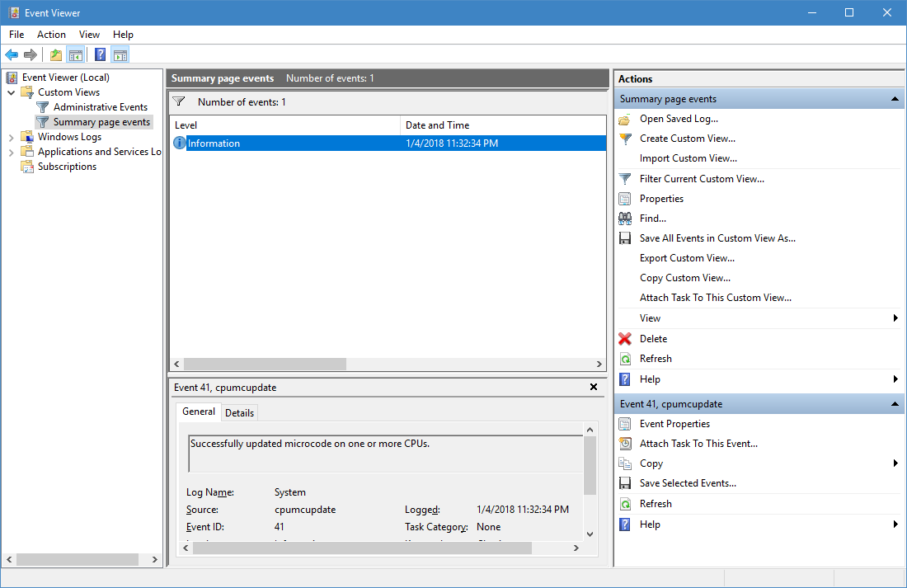The image size is (907, 588).
Task: Click the event list scroll right arrow
Action: (599, 364)
